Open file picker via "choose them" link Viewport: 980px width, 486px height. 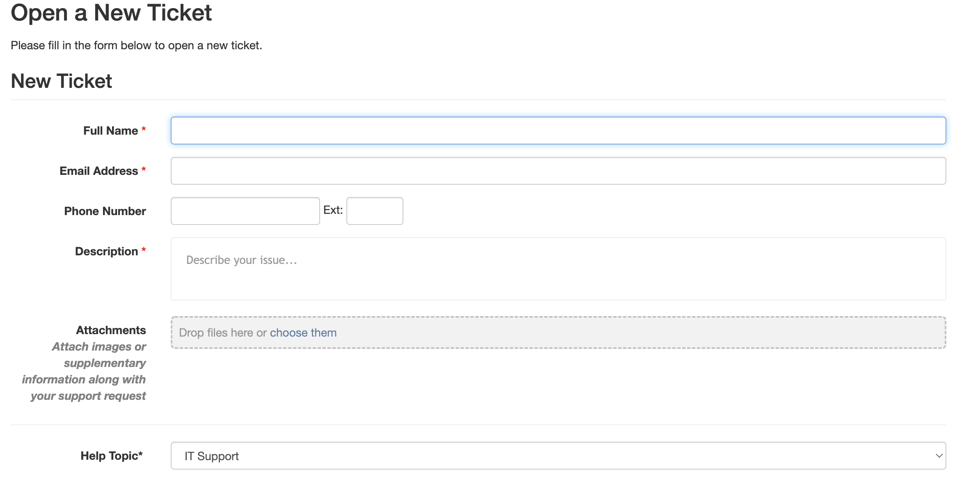[303, 332]
